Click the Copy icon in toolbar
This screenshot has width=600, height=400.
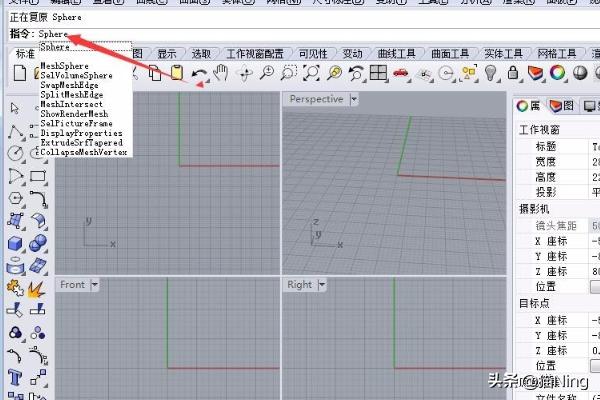[x=155, y=73]
